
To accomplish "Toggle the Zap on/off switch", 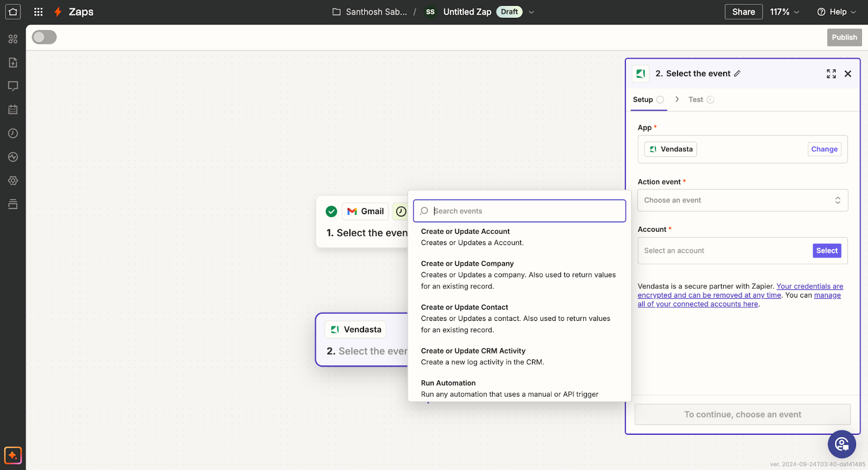I will [44, 37].
